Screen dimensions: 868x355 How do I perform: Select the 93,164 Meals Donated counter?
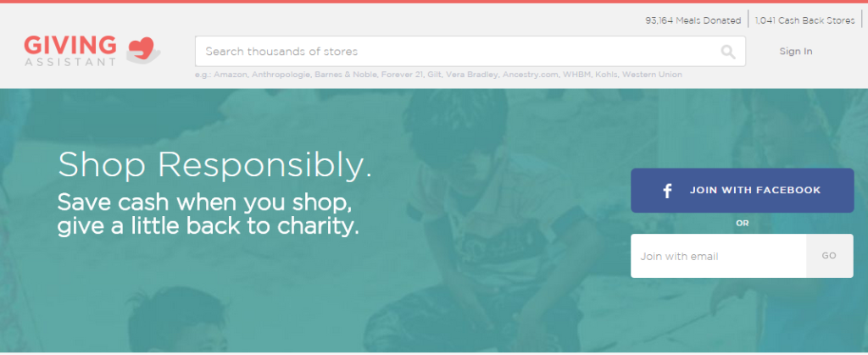[x=693, y=20]
